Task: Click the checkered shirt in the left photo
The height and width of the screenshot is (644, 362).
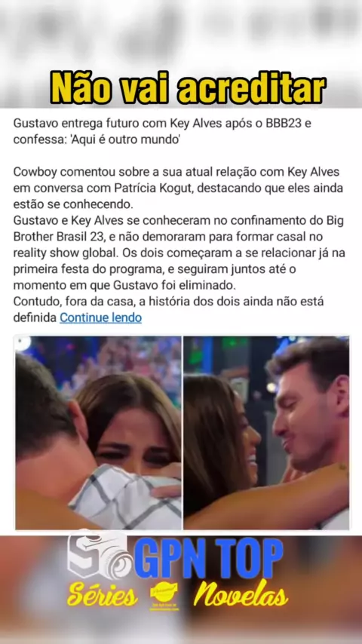Action: click(125, 497)
